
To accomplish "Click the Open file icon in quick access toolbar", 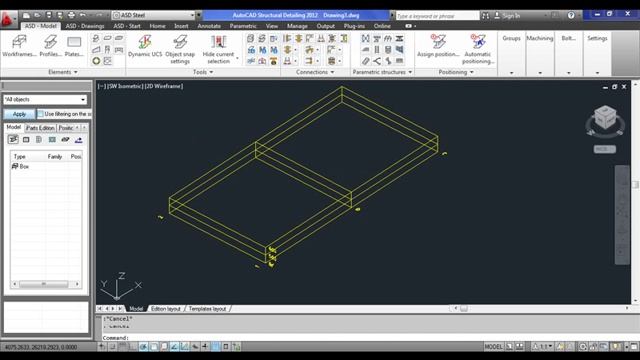I will point(37,16).
